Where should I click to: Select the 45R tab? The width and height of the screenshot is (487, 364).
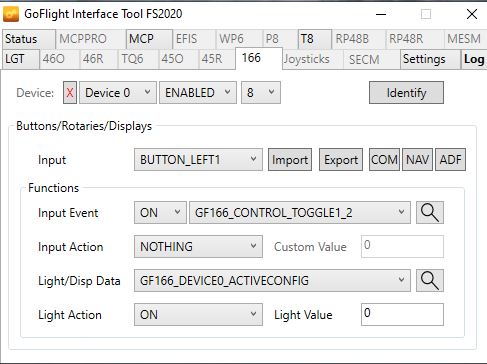tap(217, 59)
